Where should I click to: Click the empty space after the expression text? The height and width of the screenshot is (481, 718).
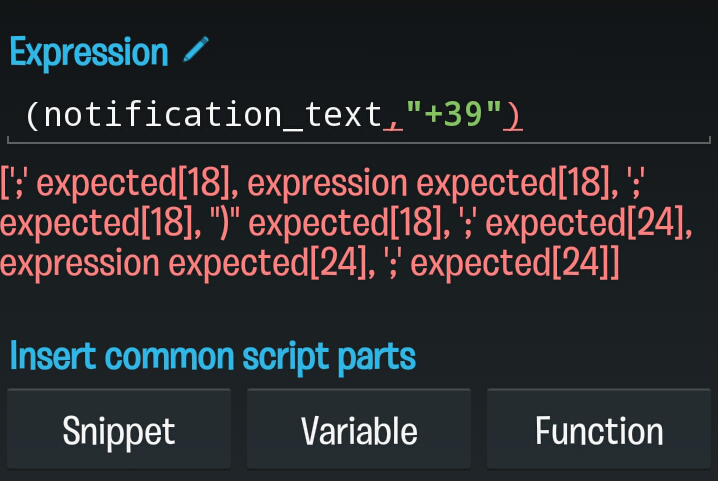point(616,115)
